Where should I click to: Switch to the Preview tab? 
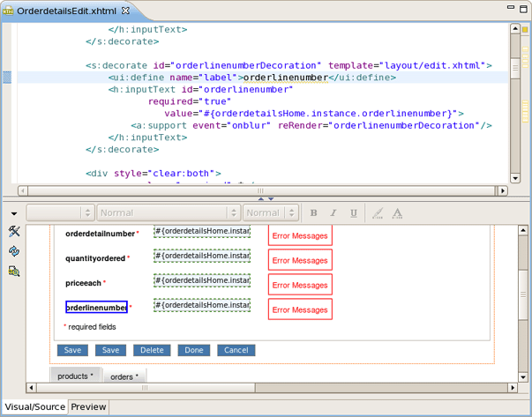pos(88,407)
